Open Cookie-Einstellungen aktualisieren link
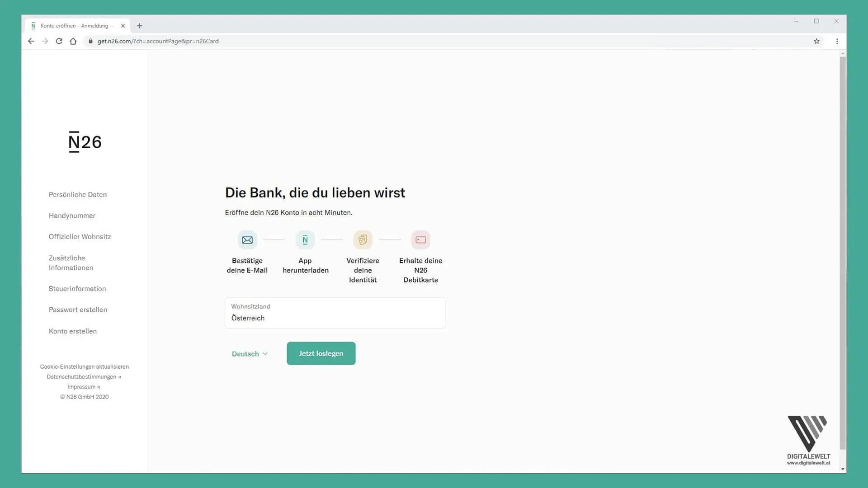 [x=85, y=366]
